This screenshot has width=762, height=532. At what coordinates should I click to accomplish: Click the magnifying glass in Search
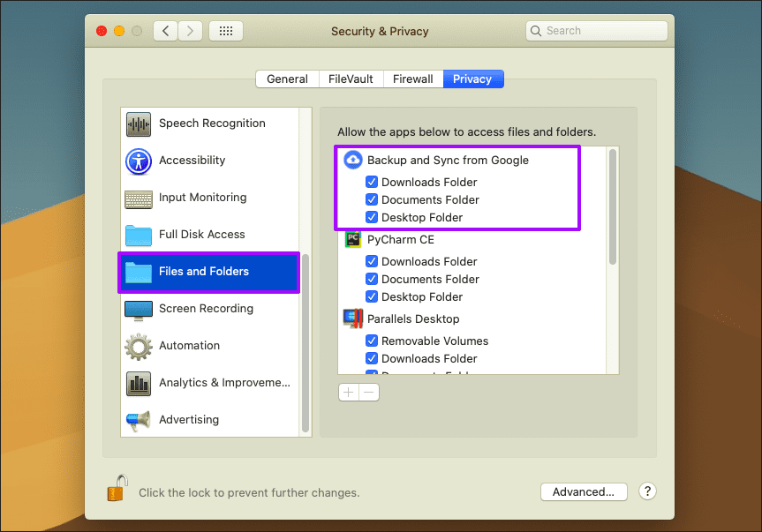[536, 31]
